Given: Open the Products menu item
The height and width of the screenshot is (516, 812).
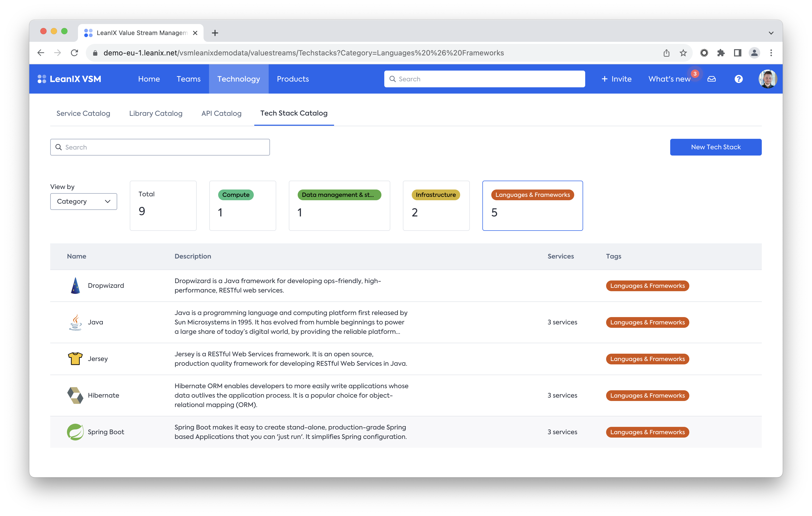Looking at the screenshot, I should click(x=293, y=79).
